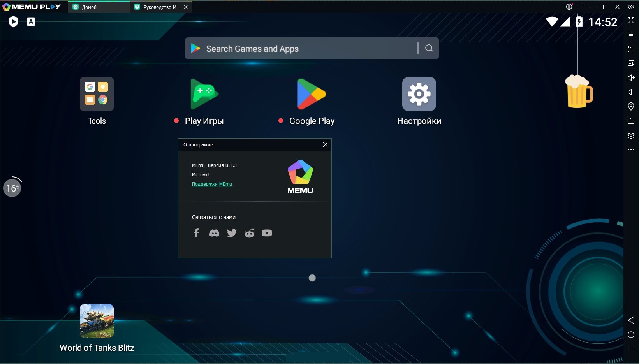Click the battery charging icon
The height and width of the screenshot is (364, 639).
579,22
